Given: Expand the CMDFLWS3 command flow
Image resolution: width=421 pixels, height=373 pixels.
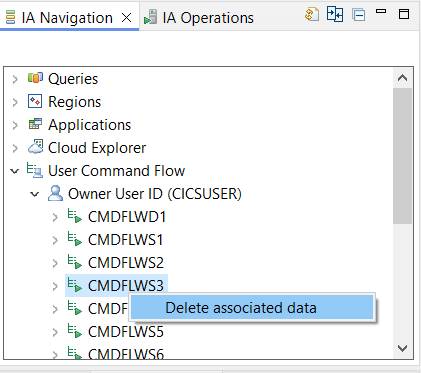Looking at the screenshot, I should pos(55,286).
